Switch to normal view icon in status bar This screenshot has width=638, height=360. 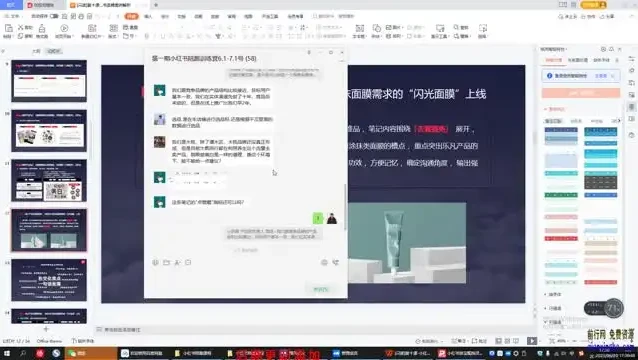pyautogui.click(x=498, y=341)
